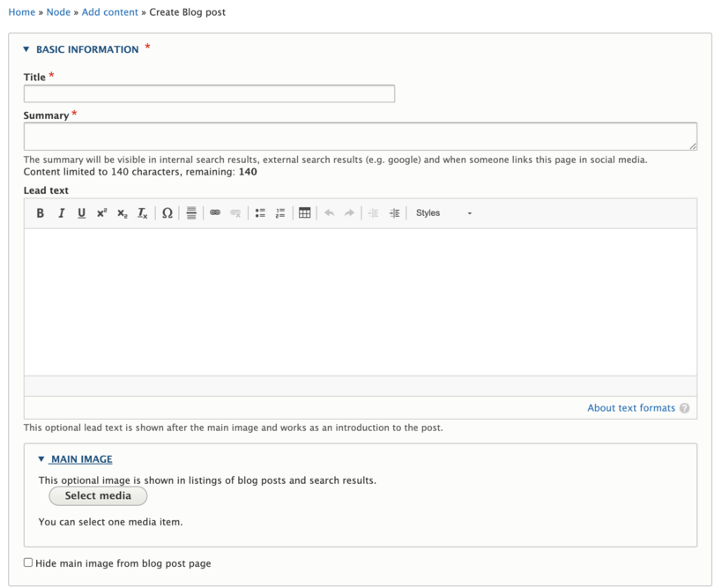Insert a numbered list

[x=280, y=213]
